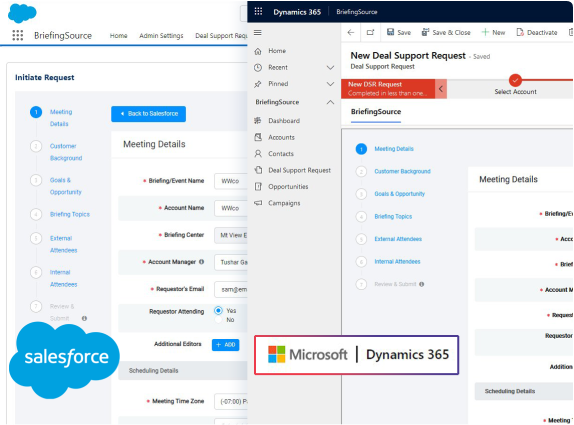Screen dimensions: 574x425
Task: Select the BriefingSource tab in Dynamics form
Action: pyautogui.click(x=376, y=112)
